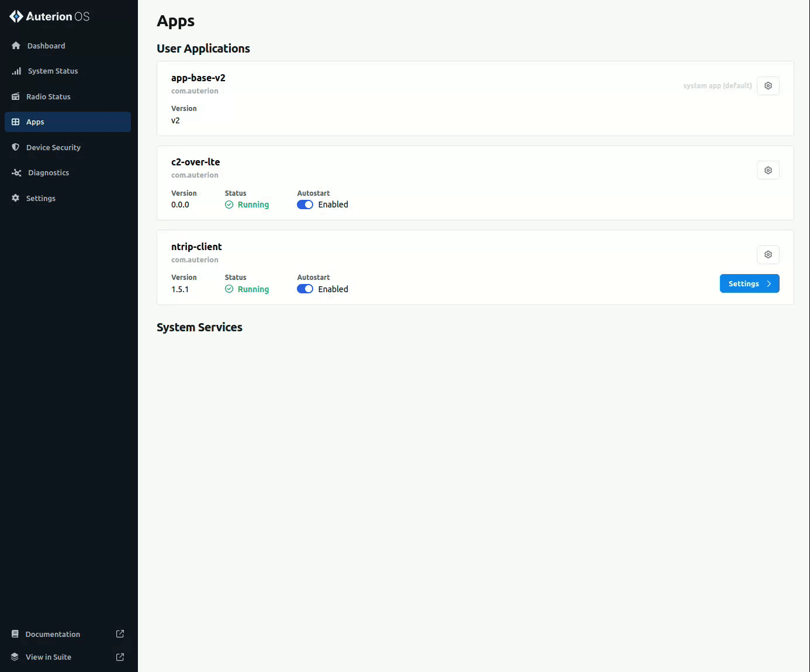
Task: Click the chevron on ntrip-client Settings
Action: 769,283
